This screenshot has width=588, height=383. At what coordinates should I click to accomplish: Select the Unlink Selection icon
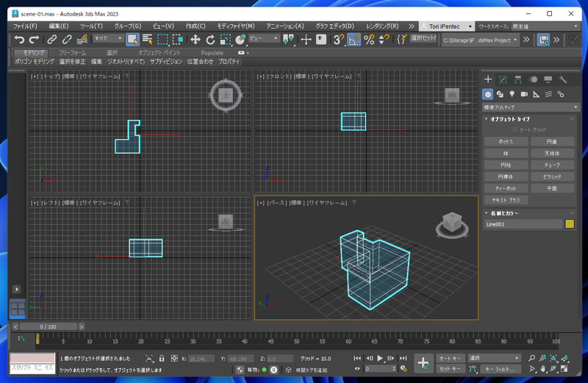point(67,39)
